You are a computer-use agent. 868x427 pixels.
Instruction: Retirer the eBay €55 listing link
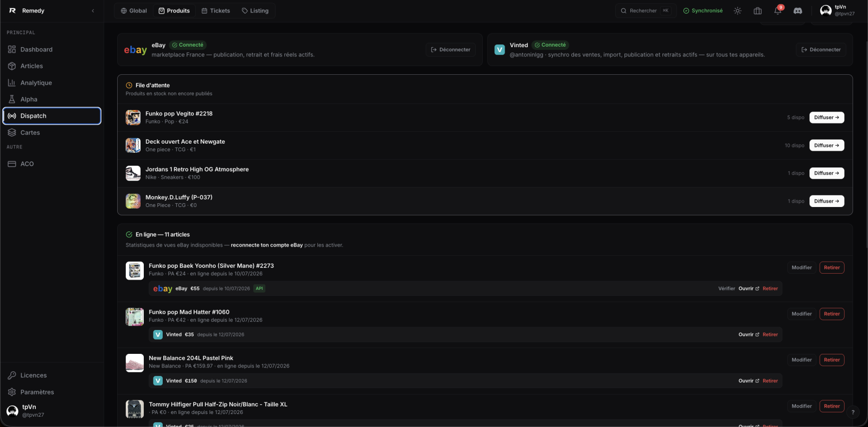click(770, 289)
